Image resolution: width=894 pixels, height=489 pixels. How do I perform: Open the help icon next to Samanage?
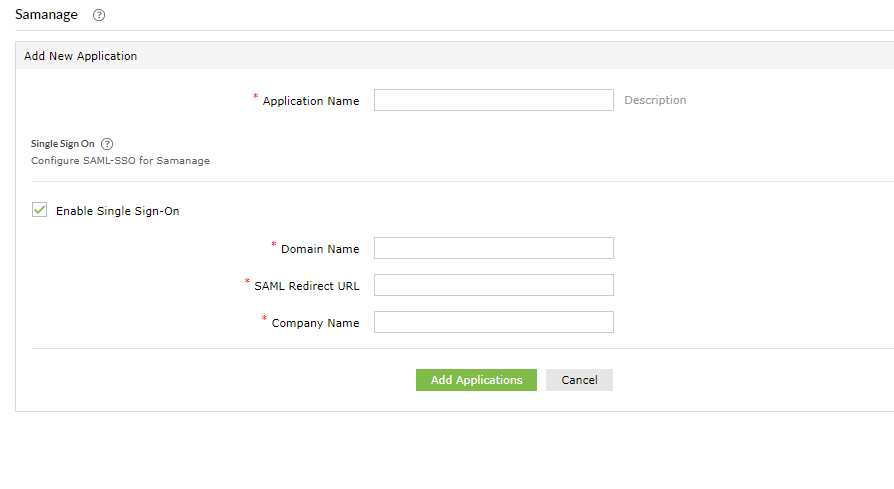99,15
